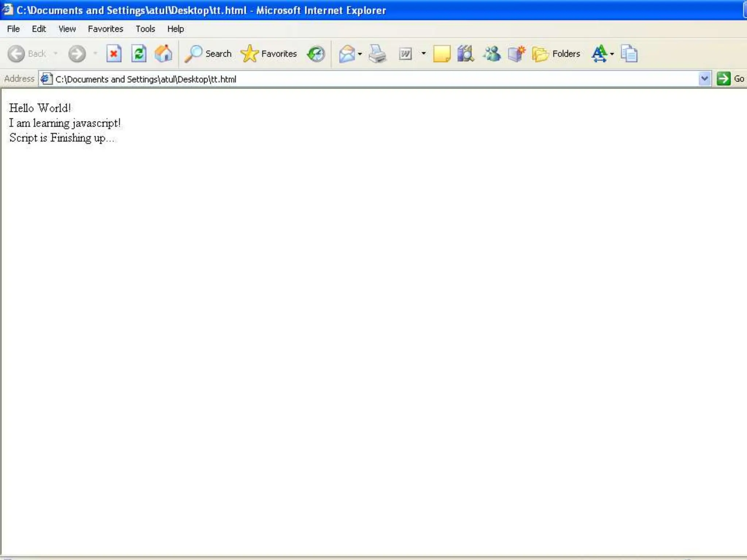Click the Refresh page icon

(x=139, y=54)
